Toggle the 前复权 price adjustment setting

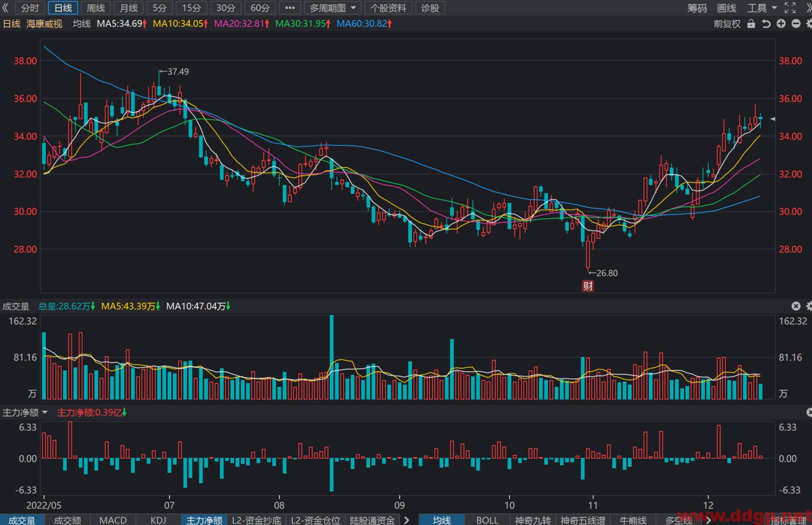pyautogui.click(x=727, y=24)
